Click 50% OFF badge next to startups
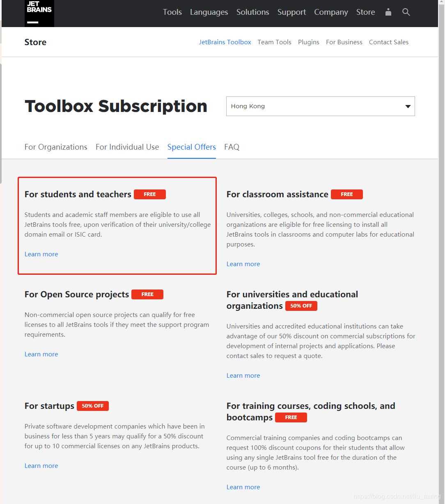The height and width of the screenshot is (504, 445). [x=92, y=406]
